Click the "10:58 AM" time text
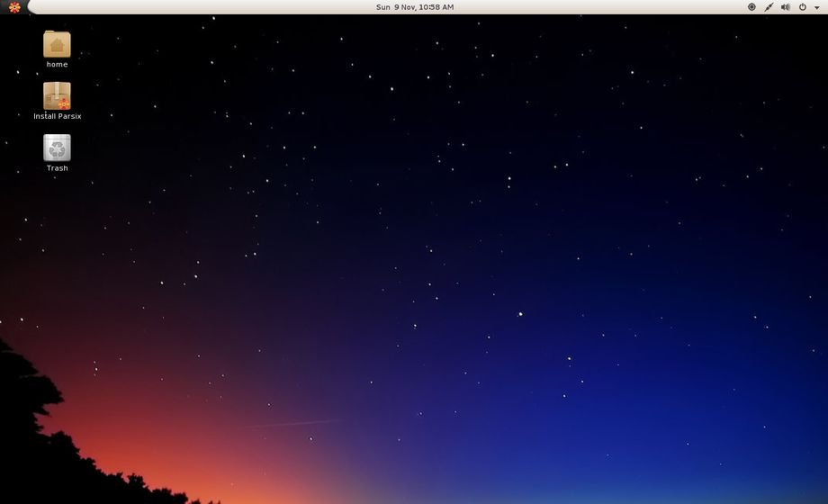The height and width of the screenshot is (504, 828). [436, 7]
